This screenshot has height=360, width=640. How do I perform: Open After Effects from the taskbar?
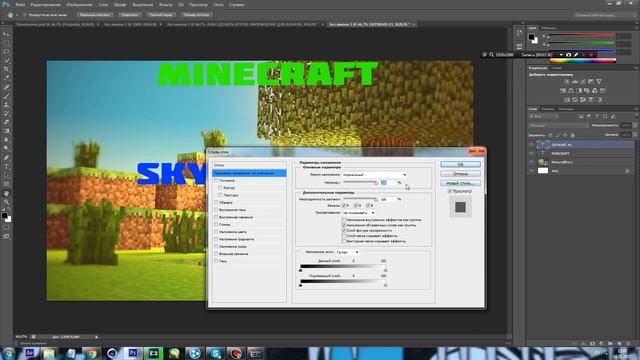pos(29,353)
